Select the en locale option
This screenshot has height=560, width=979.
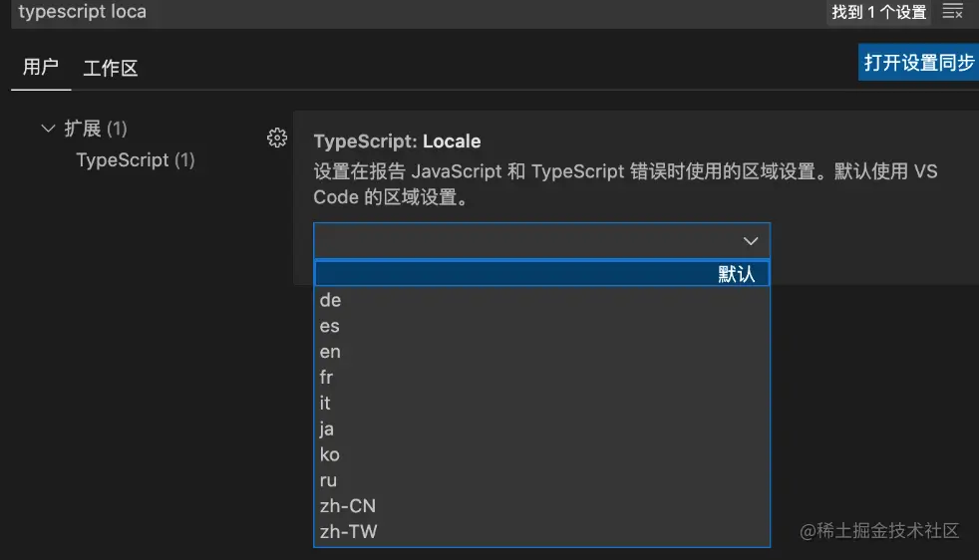(542, 352)
